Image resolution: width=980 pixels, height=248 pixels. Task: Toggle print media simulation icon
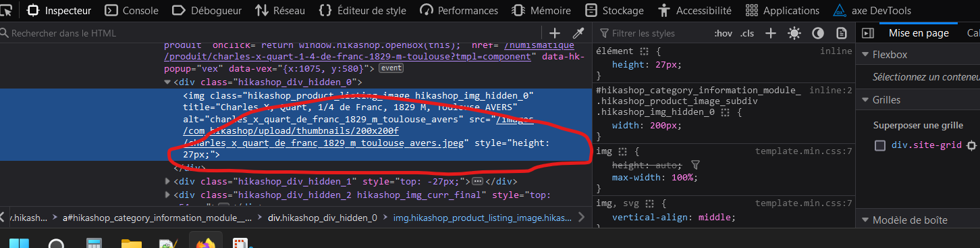click(x=841, y=33)
